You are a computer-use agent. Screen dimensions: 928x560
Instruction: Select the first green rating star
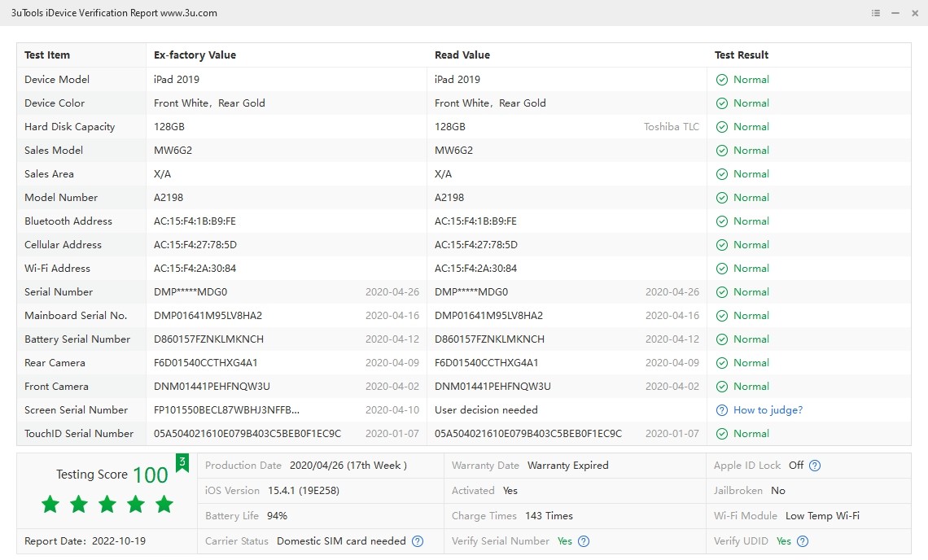[50, 505]
